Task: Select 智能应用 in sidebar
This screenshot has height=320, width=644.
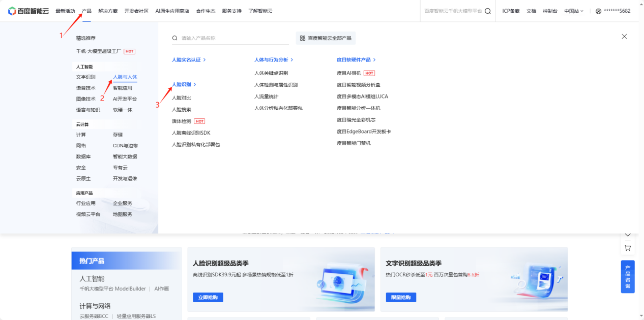Action: point(123,88)
